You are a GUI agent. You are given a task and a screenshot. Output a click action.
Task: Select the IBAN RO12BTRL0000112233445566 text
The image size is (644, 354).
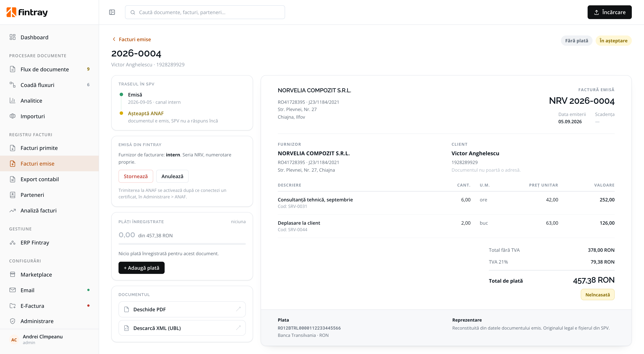tap(309, 328)
